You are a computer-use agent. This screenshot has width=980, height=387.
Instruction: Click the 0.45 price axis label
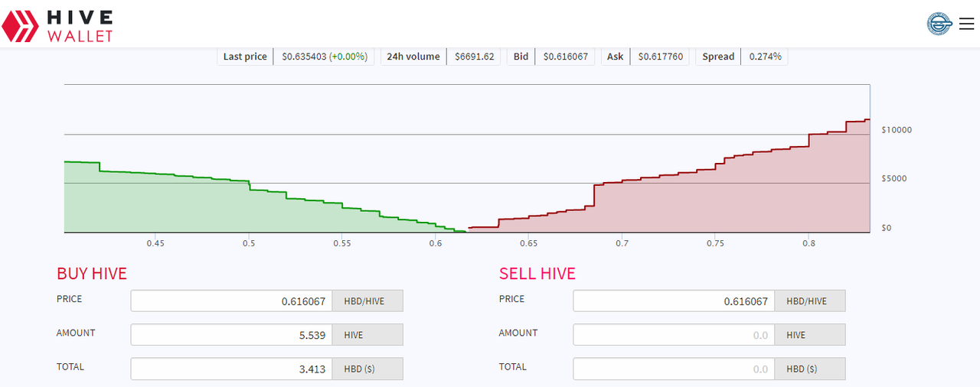[155, 244]
